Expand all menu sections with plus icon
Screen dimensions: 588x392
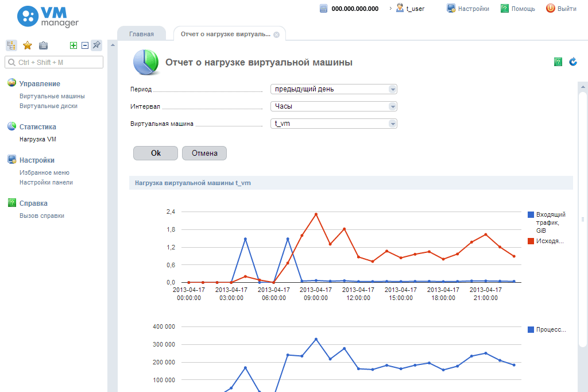tap(73, 45)
